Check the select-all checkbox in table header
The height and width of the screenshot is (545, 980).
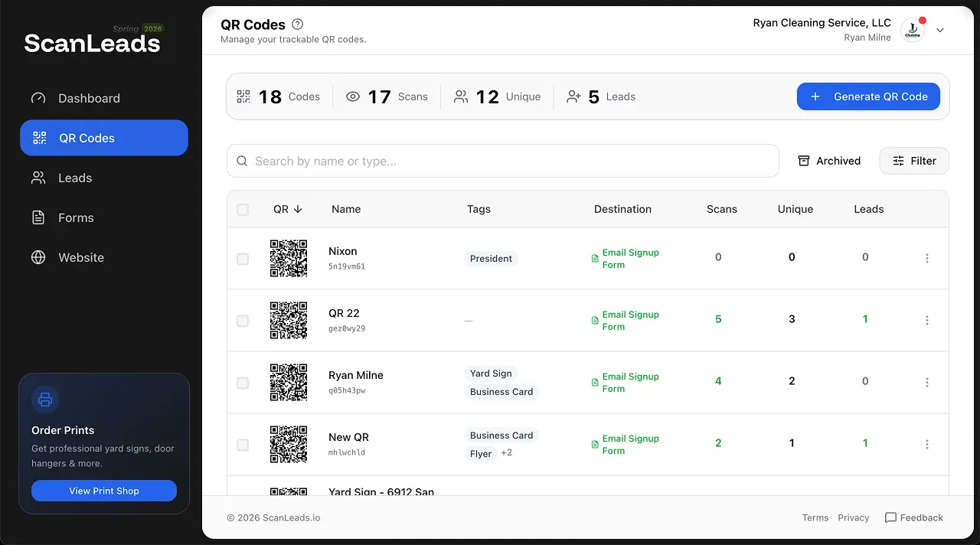(x=243, y=209)
